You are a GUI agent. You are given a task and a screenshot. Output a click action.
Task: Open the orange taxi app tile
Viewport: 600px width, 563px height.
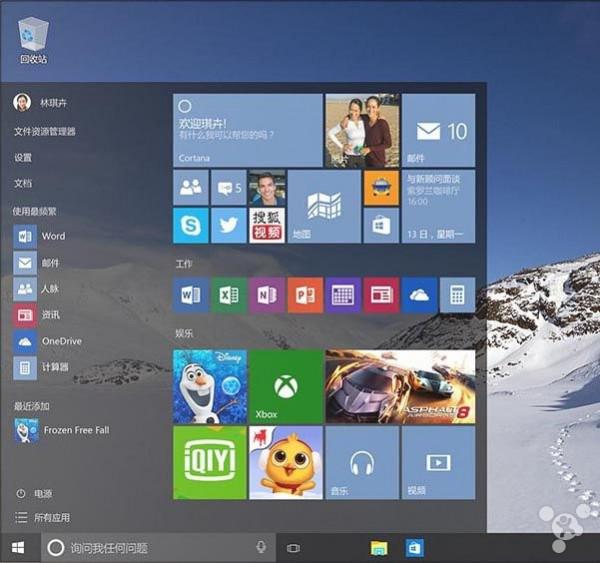pos(381,188)
